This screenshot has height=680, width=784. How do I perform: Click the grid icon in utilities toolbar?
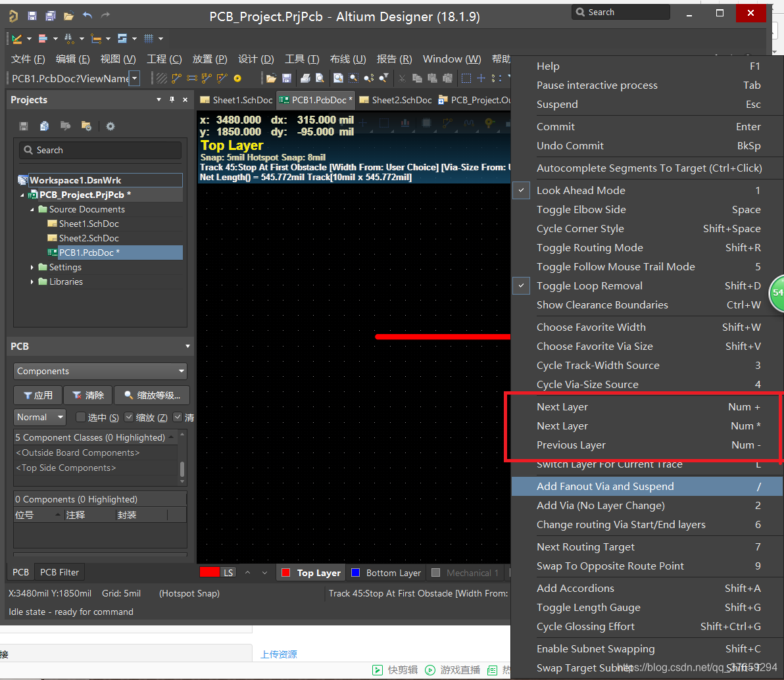[149, 38]
